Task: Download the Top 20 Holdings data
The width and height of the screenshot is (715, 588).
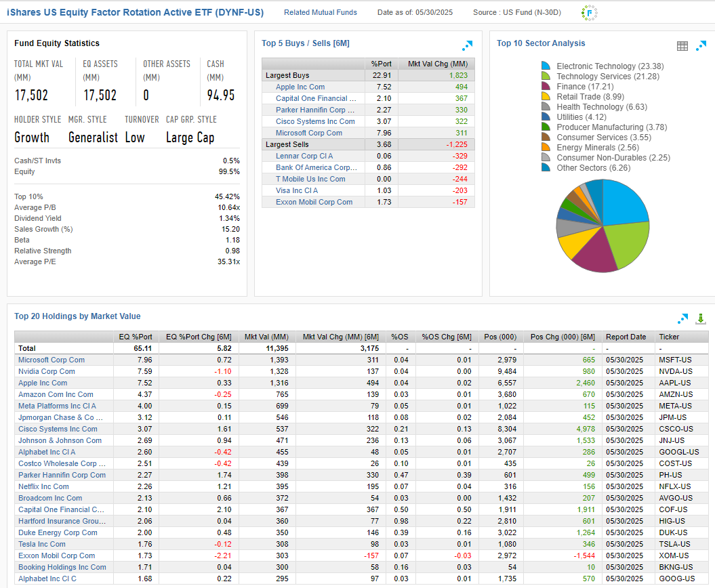Action: (701, 318)
